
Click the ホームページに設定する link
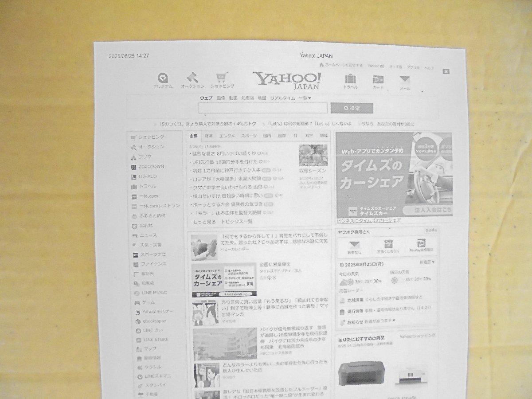(x=344, y=65)
